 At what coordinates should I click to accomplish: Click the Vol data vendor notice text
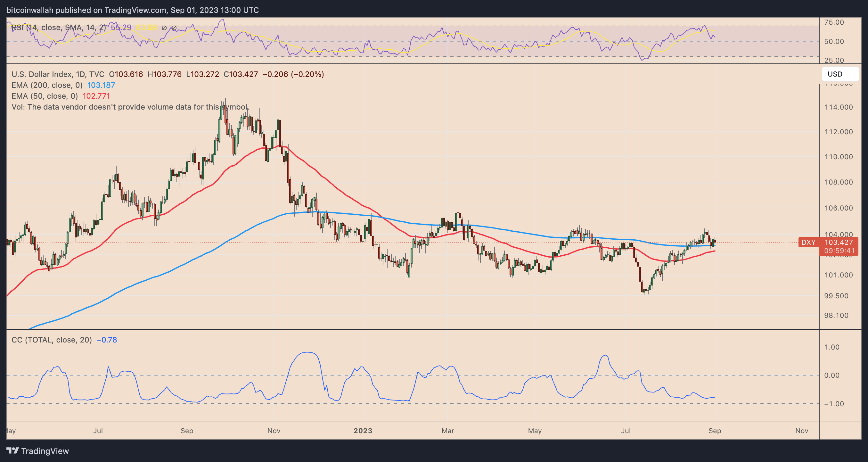tap(130, 107)
